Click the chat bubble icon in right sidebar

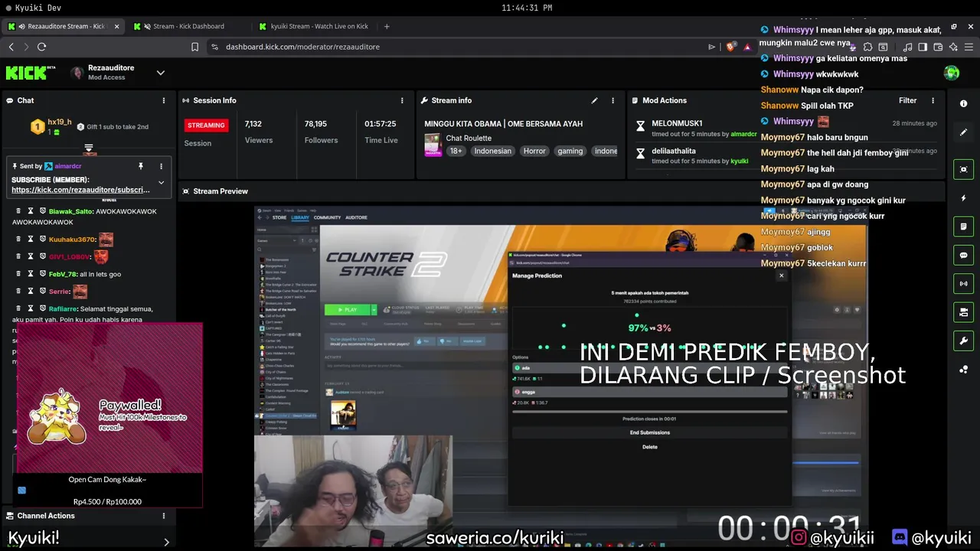point(963,255)
